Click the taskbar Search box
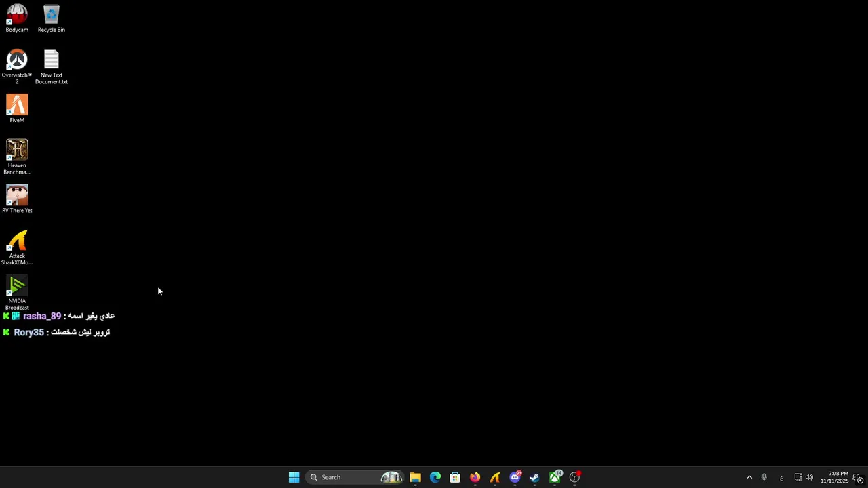The height and width of the screenshot is (488, 868). (355, 477)
